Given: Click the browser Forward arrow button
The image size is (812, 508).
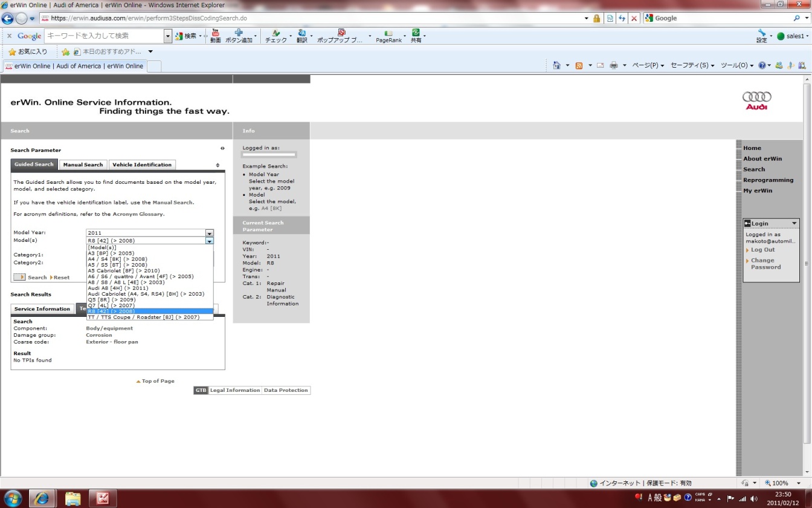Looking at the screenshot, I should 21,18.
